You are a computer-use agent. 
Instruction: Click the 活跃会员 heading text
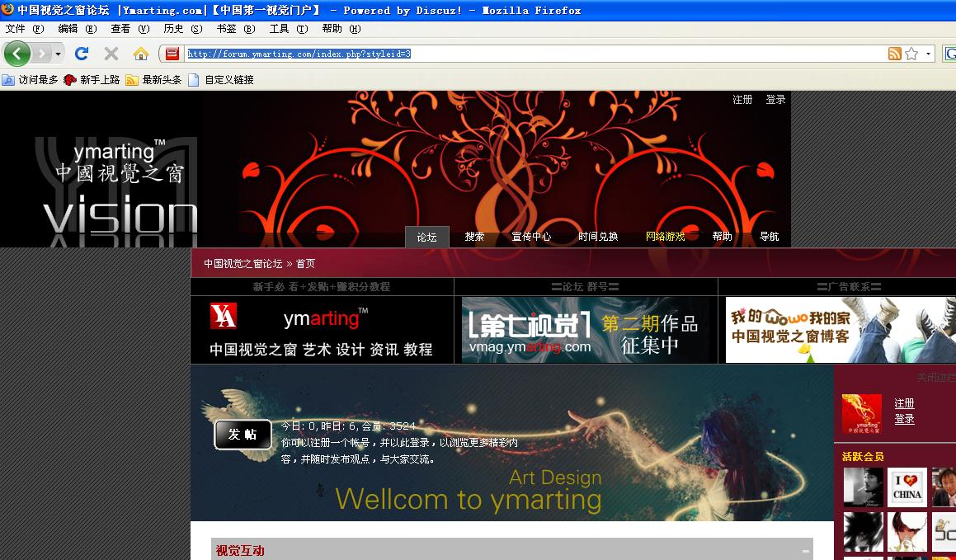[863, 456]
